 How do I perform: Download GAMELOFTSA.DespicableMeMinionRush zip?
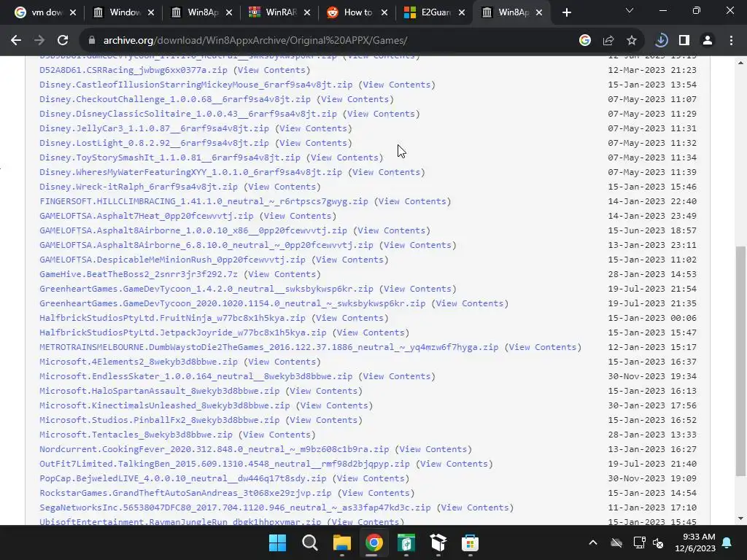coord(172,260)
